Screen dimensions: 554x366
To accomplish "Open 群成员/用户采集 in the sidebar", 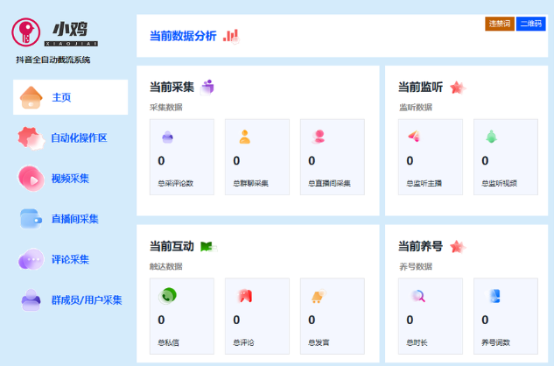I will click(87, 300).
